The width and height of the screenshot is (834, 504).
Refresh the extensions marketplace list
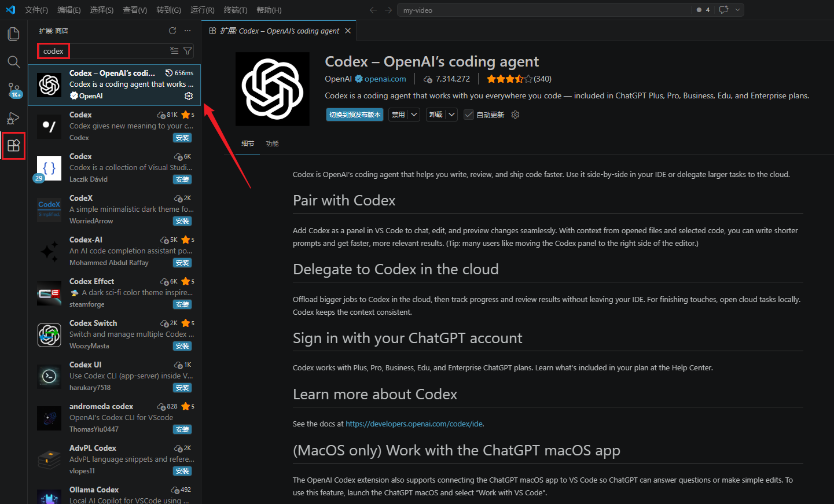[x=172, y=31]
